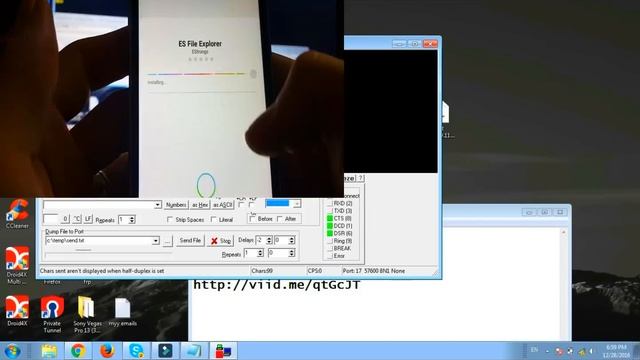Toggle the Literal checkbox
This screenshot has height=360, width=640.
pos(213,220)
